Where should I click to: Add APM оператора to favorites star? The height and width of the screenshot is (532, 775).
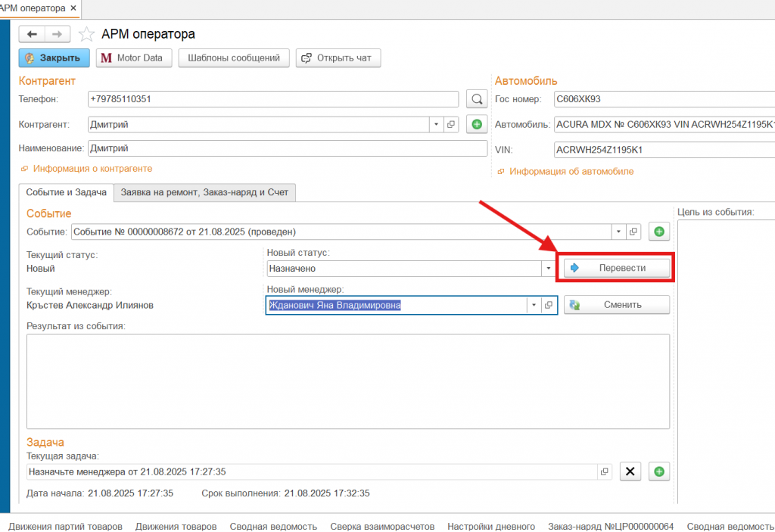coord(87,34)
